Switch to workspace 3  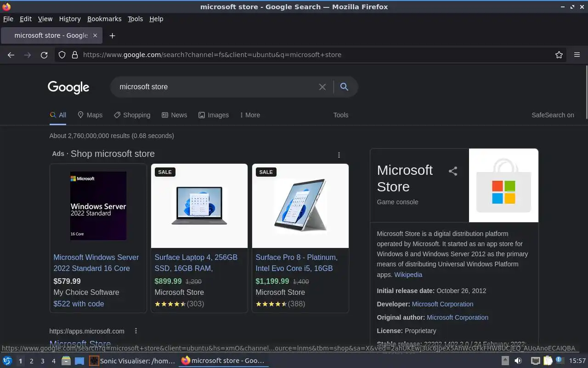42,361
